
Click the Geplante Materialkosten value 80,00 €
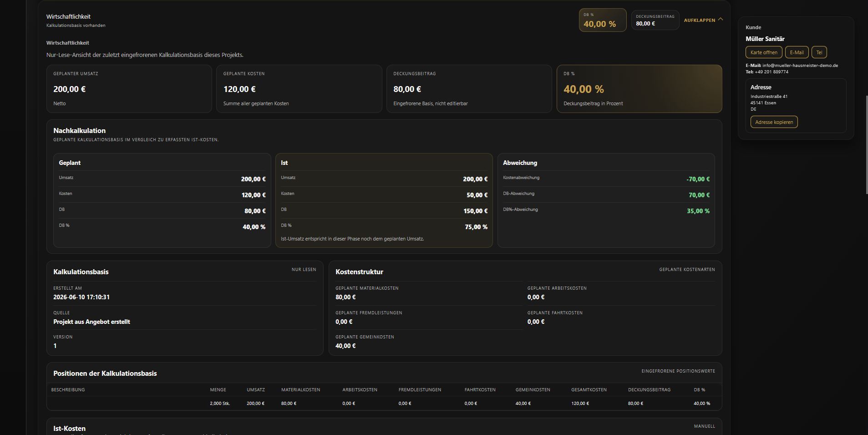(345, 297)
